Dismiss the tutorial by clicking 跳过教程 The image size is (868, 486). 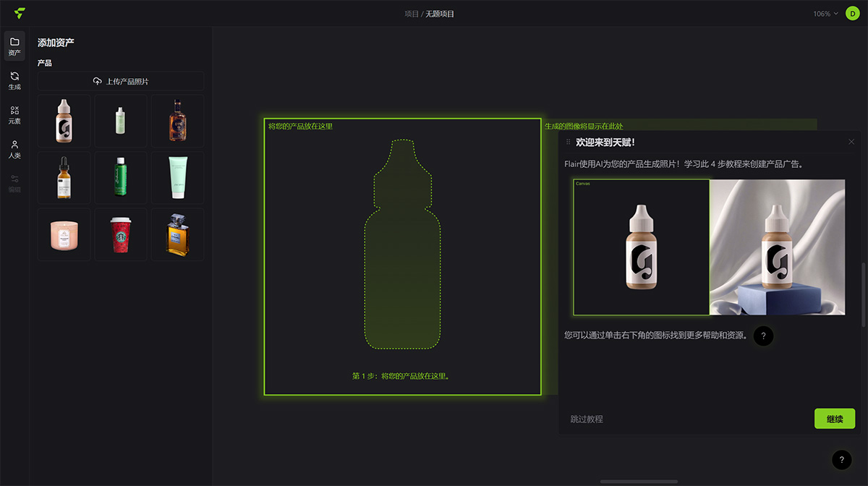pos(586,419)
